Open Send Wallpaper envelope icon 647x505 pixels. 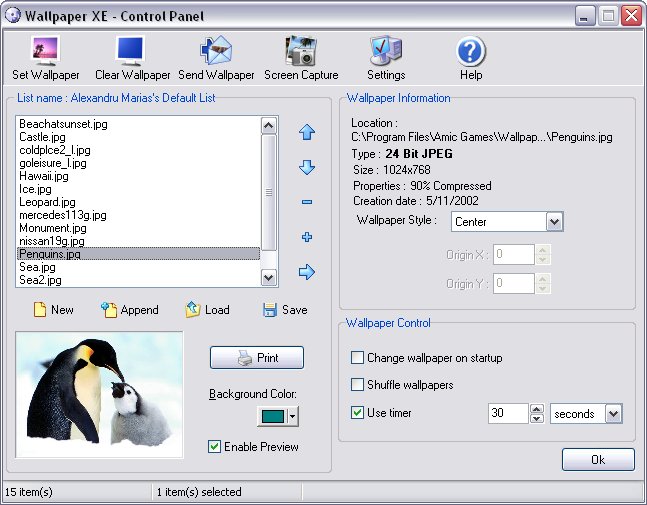(x=216, y=50)
